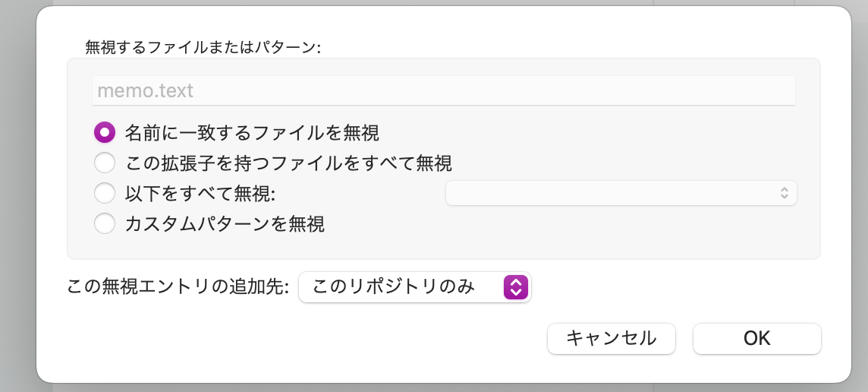
Task: Click the この無視エントリの追加先: label
Action: coord(178,287)
